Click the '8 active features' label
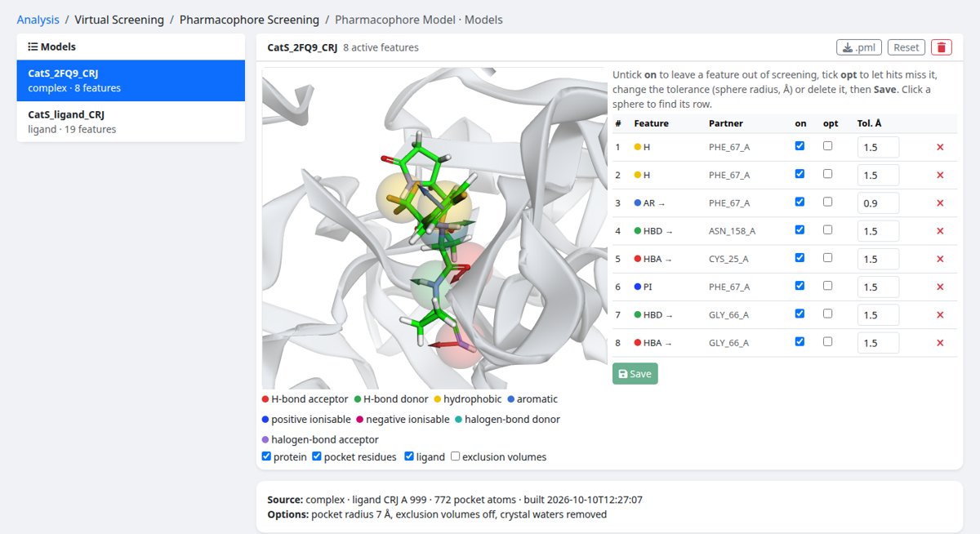The height and width of the screenshot is (534, 980). [x=381, y=47]
